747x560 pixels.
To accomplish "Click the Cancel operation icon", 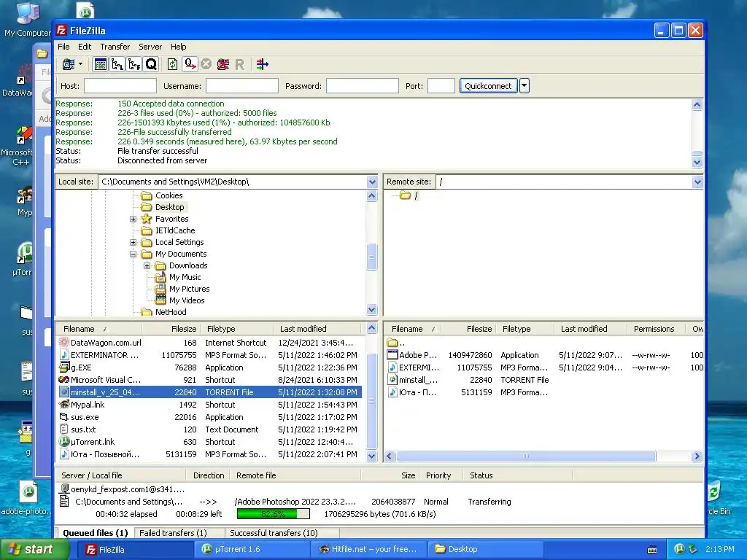I will (206, 64).
